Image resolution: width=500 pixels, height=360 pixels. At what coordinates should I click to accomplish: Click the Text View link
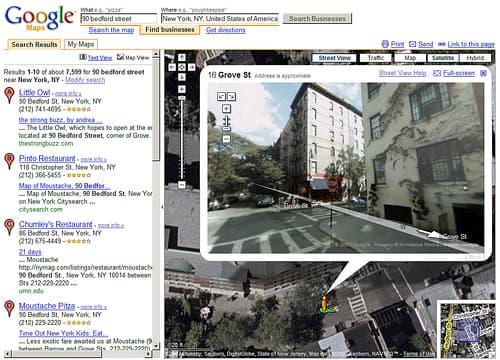pos(100,58)
